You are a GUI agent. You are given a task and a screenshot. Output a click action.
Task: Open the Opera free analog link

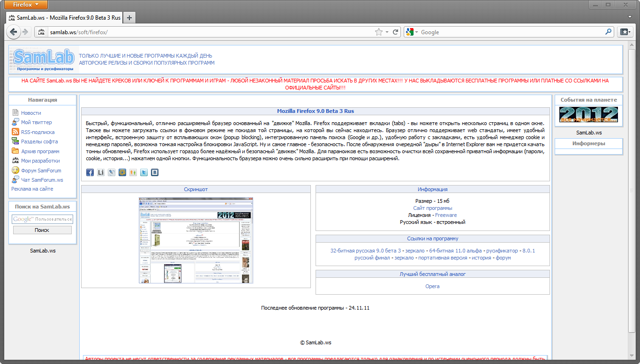pos(432,286)
